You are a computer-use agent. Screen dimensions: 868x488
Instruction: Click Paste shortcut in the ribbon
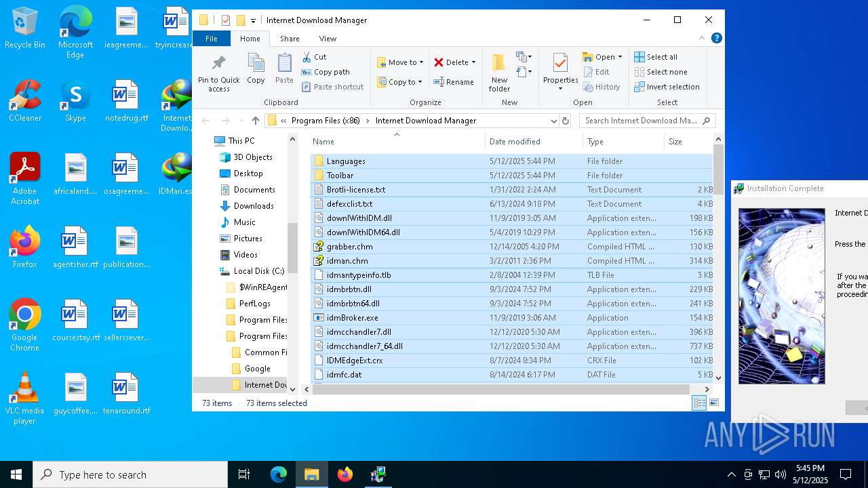pyautogui.click(x=332, y=87)
